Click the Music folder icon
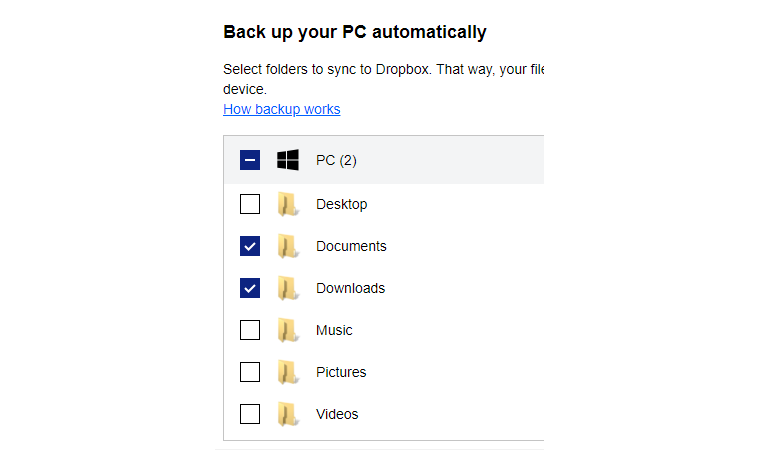 tap(288, 330)
